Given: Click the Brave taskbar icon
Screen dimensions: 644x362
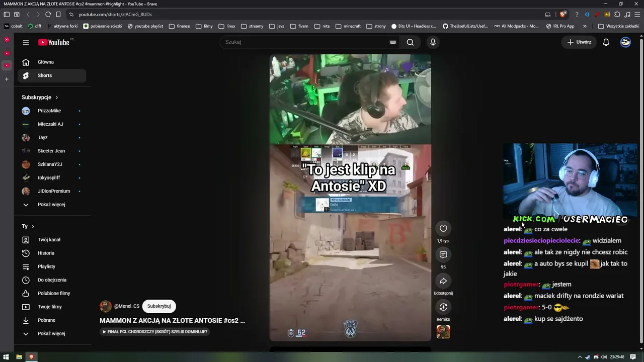Looking at the screenshot, I should [x=31, y=357].
